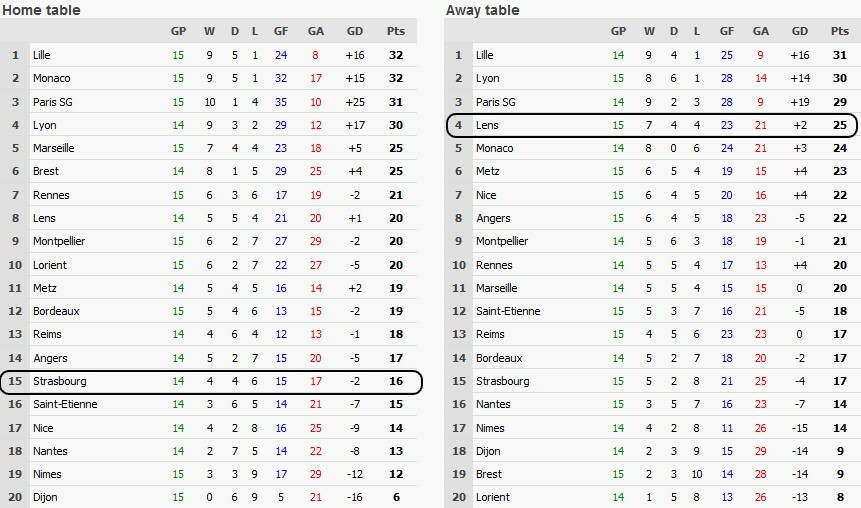861x508 pixels.
Task: Sort Away table by Pts column
Action: (x=840, y=31)
